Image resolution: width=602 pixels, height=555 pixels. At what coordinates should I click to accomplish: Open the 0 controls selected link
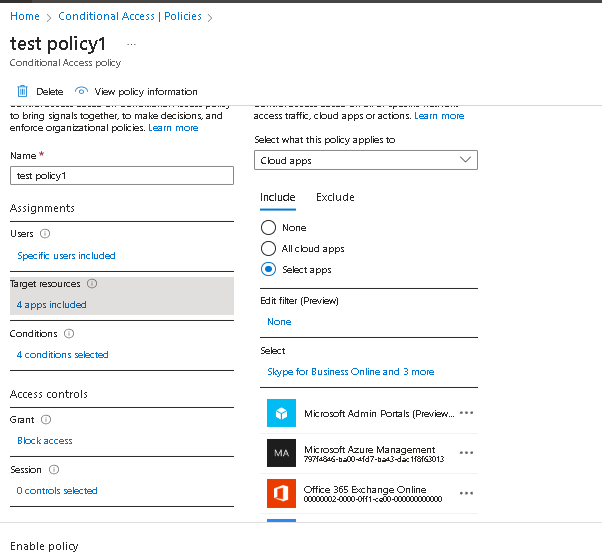[57, 491]
